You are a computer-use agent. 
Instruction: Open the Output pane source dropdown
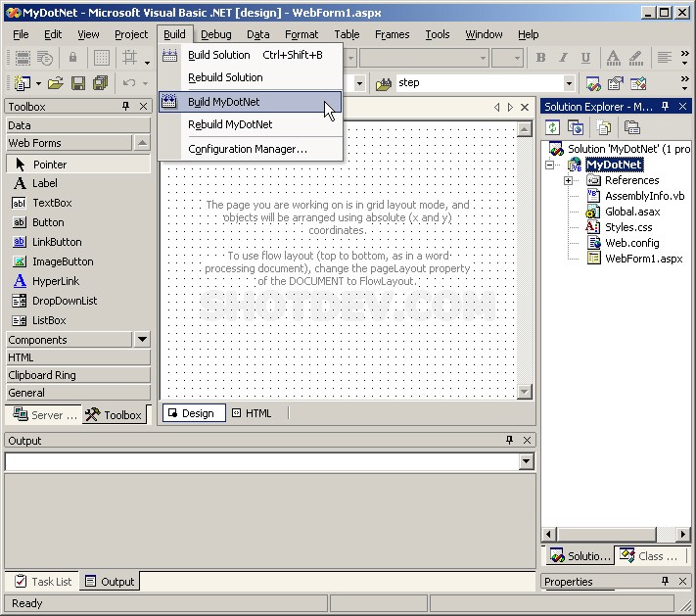[x=526, y=461]
